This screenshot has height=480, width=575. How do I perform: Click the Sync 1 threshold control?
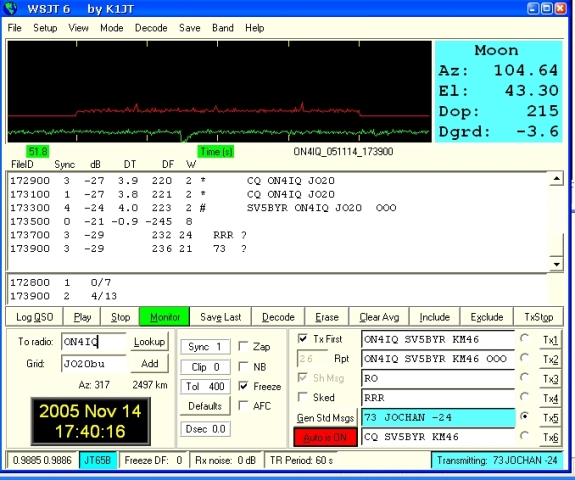point(205,347)
